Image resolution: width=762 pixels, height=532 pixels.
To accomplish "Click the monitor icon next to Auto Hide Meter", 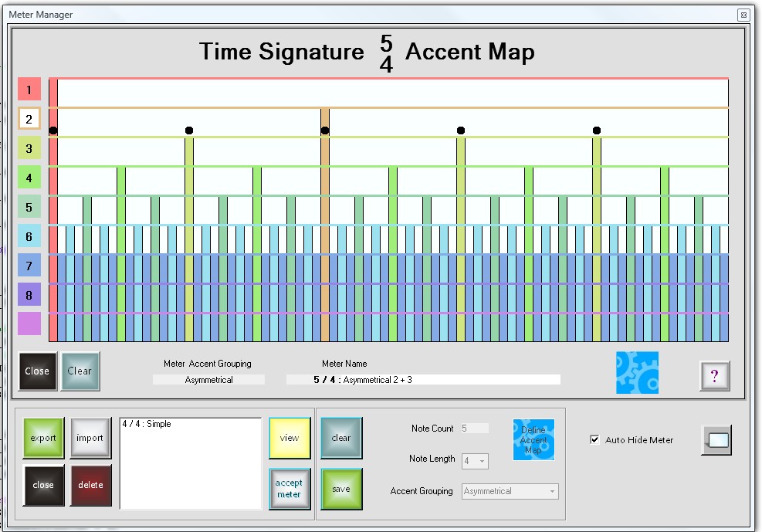I will 716,440.
